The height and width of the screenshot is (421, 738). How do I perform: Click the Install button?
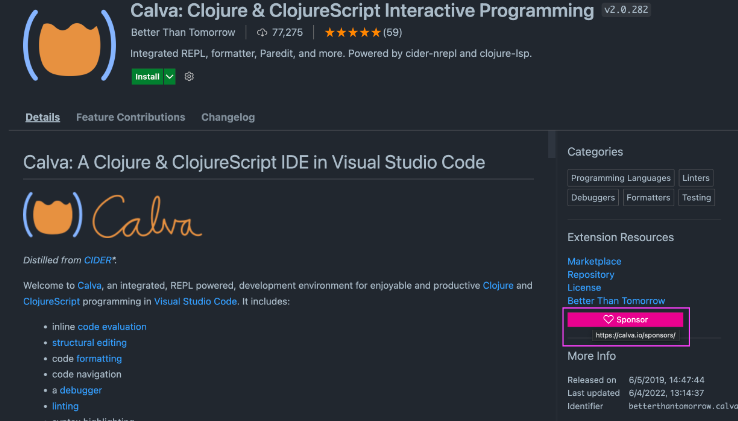[x=147, y=77]
